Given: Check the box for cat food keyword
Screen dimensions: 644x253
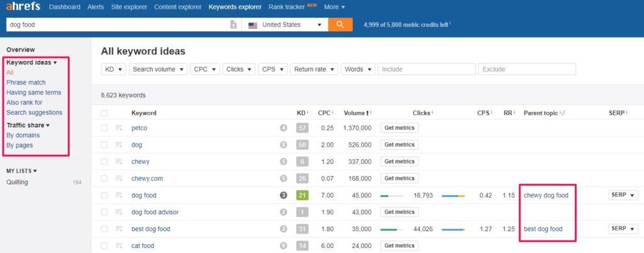Looking at the screenshot, I should point(104,246).
